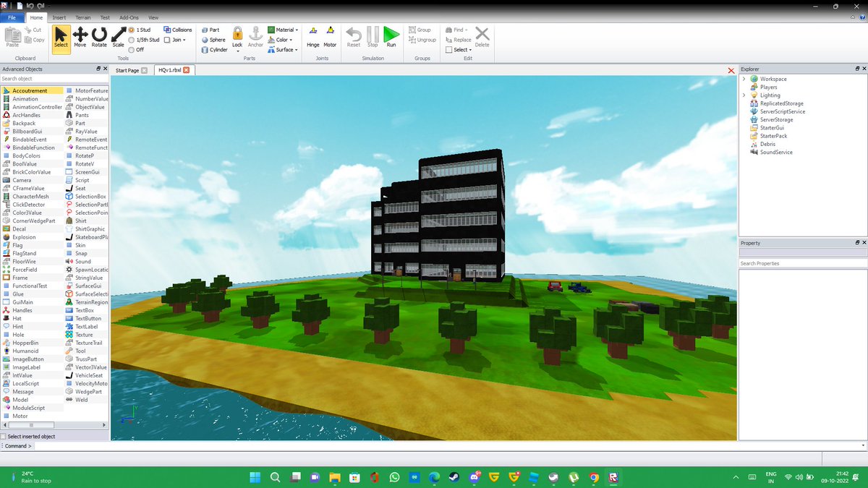Close the Start Page tab
The image size is (868, 488).
pos(144,70)
